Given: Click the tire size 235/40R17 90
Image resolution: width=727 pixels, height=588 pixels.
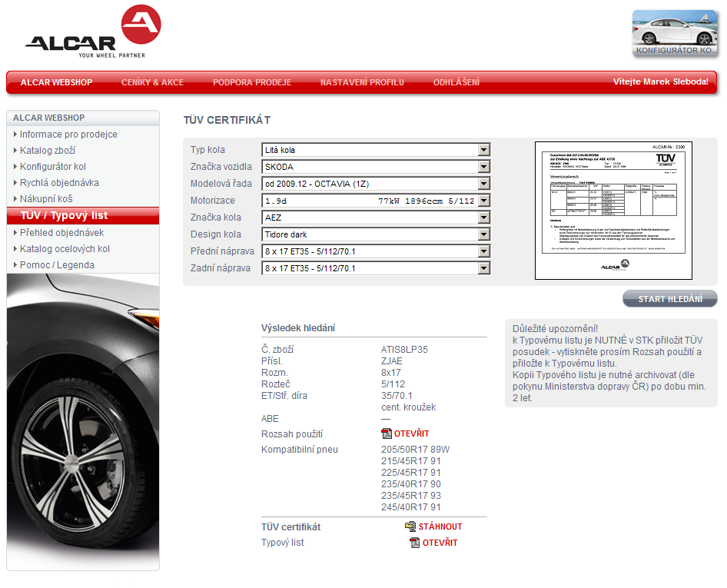Looking at the screenshot, I should click(411, 484).
